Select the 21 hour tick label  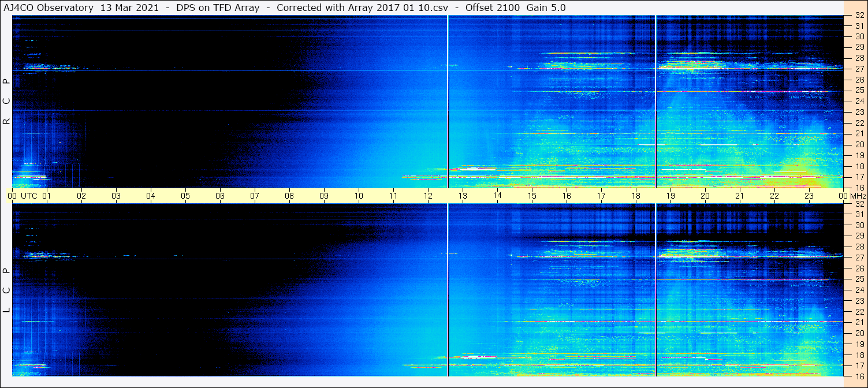[740, 196]
